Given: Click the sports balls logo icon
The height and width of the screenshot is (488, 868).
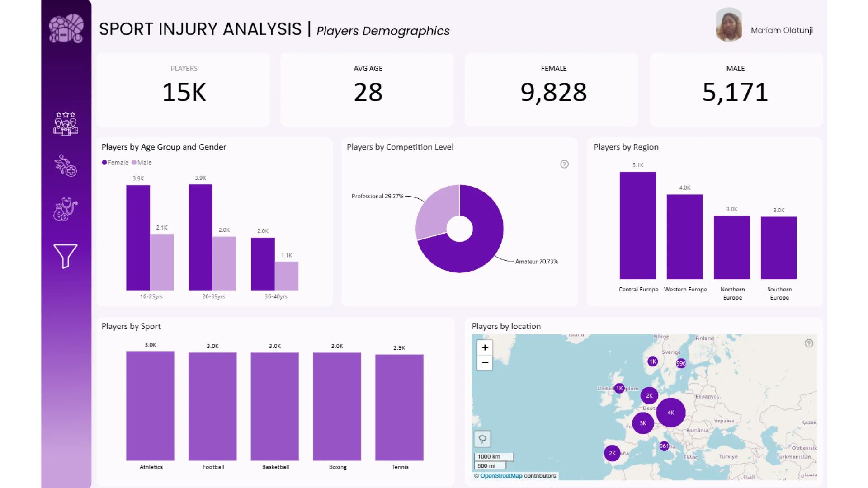Looking at the screenshot, I should (66, 28).
